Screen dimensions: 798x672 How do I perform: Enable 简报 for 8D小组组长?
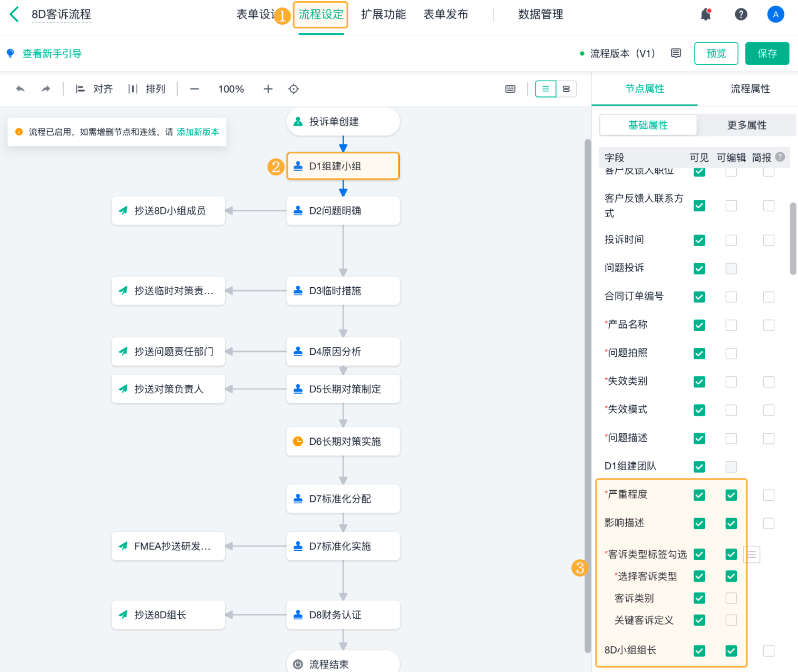pos(769,651)
